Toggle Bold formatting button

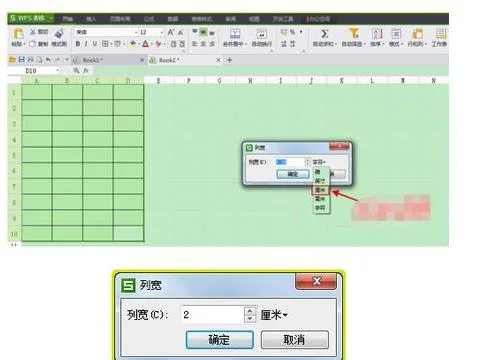(77, 44)
